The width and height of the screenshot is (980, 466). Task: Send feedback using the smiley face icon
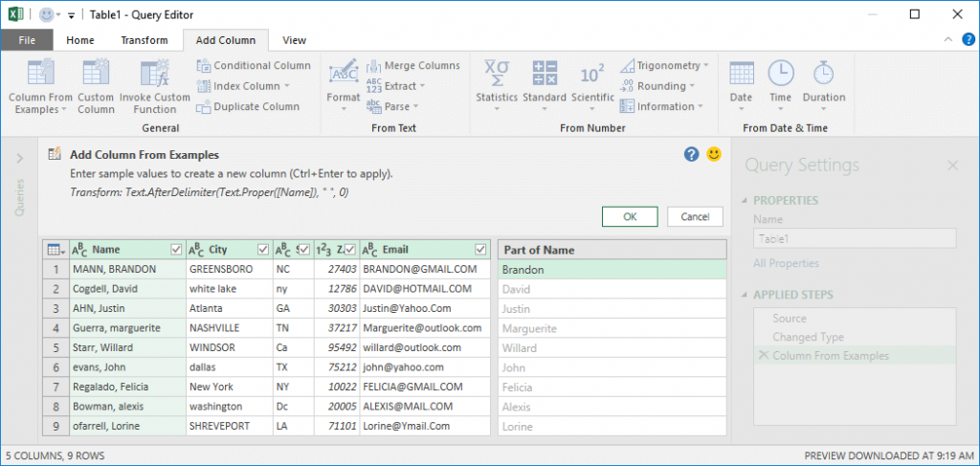(x=714, y=154)
